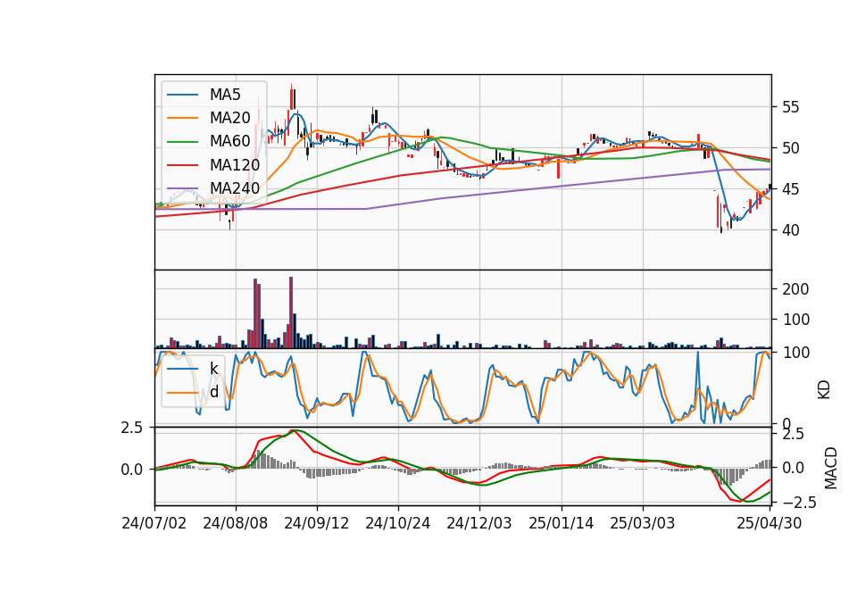Click the 25/03/03 date axis label
This screenshot has width=857, height=616.
pyautogui.click(x=642, y=523)
